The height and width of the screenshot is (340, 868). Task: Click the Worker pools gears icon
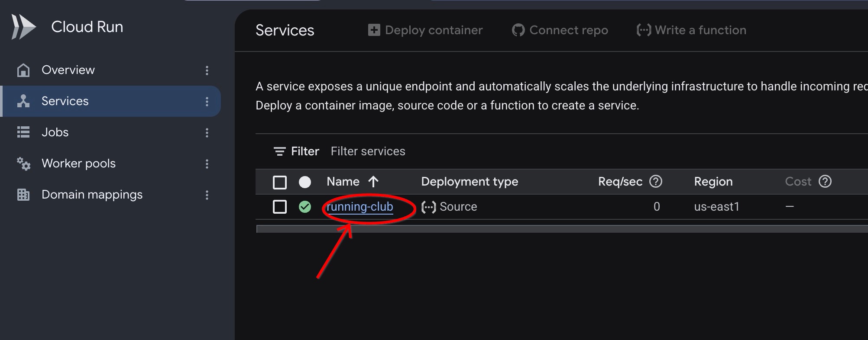click(x=23, y=164)
